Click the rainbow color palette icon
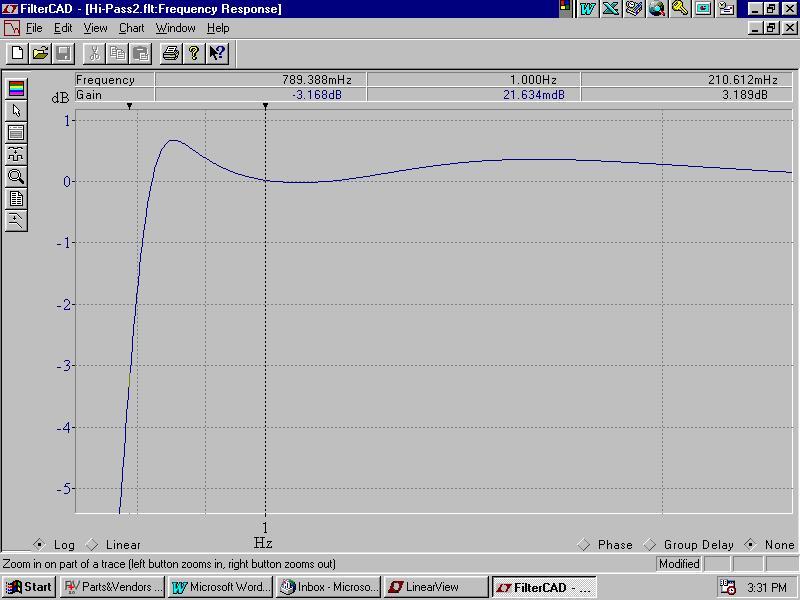The width and height of the screenshot is (800, 600). pyautogui.click(x=16, y=89)
